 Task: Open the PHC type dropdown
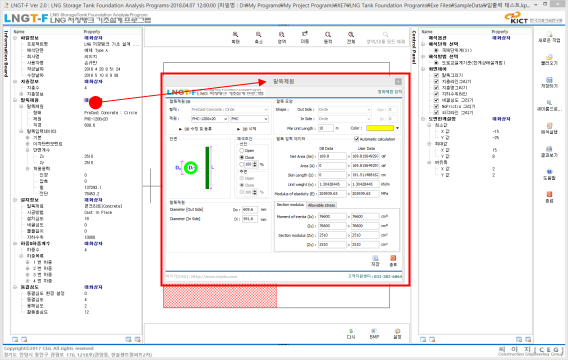coord(250,119)
